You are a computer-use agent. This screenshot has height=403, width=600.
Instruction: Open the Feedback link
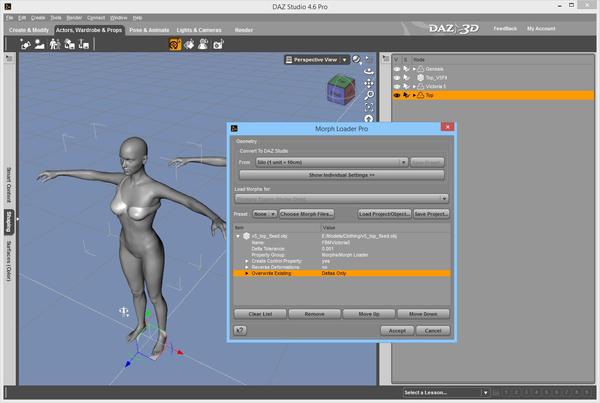pos(505,29)
